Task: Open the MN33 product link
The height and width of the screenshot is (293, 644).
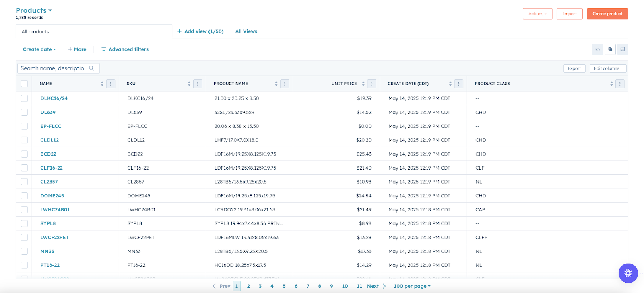Action: 47,251
